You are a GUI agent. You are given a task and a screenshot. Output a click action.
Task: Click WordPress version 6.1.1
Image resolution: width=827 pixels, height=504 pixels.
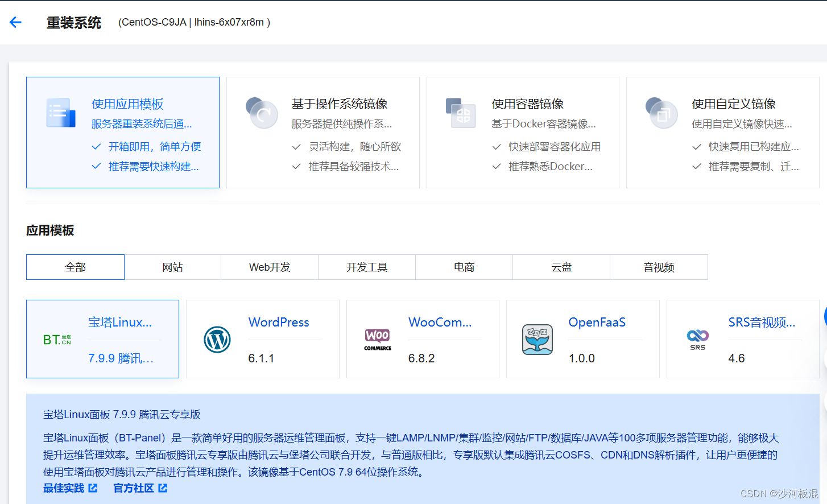pyautogui.click(x=261, y=358)
